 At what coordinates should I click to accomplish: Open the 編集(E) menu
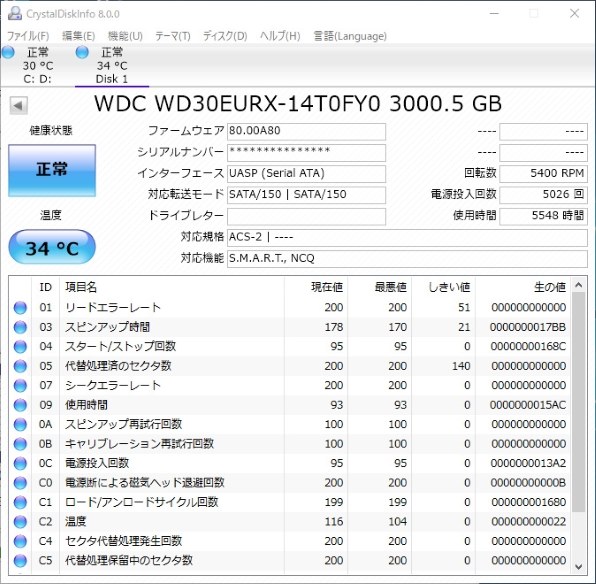78,36
